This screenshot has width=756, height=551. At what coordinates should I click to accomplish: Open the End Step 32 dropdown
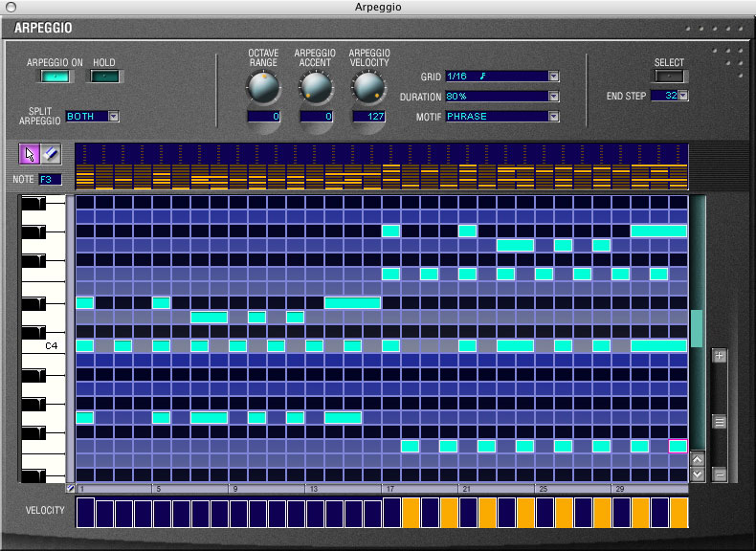(x=683, y=96)
